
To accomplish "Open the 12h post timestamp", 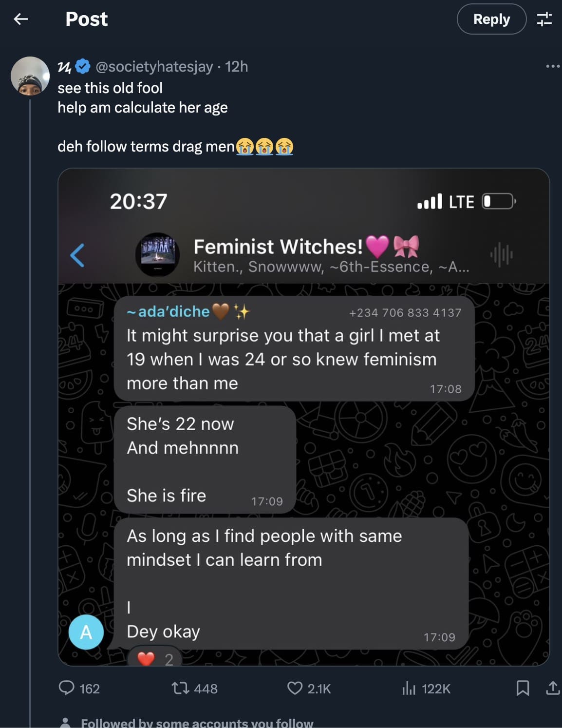I will click(x=237, y=66).
